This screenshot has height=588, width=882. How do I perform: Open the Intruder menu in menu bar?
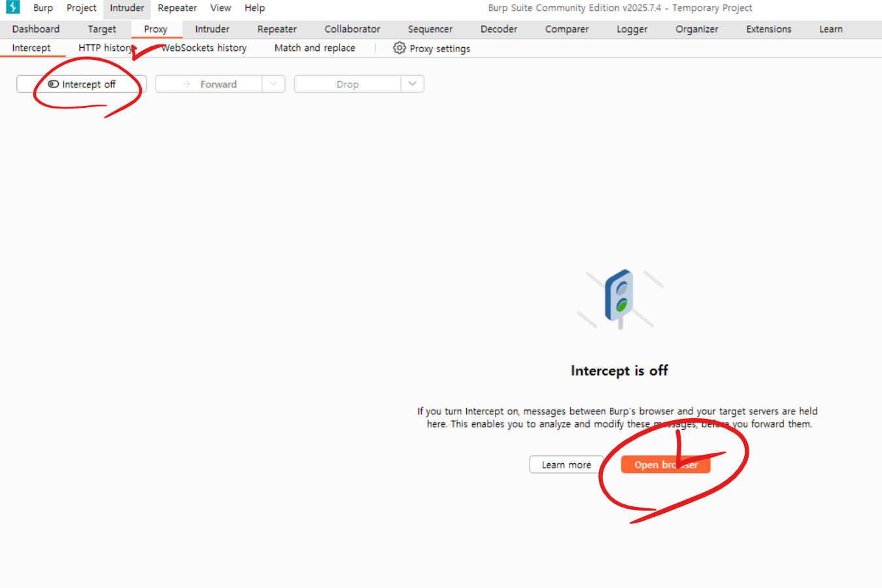click(x=127, y=8)
